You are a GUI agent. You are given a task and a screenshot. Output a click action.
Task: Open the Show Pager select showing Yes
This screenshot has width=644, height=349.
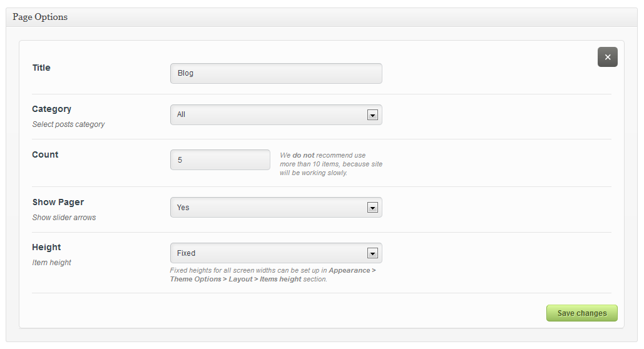[x=276, y=208]
